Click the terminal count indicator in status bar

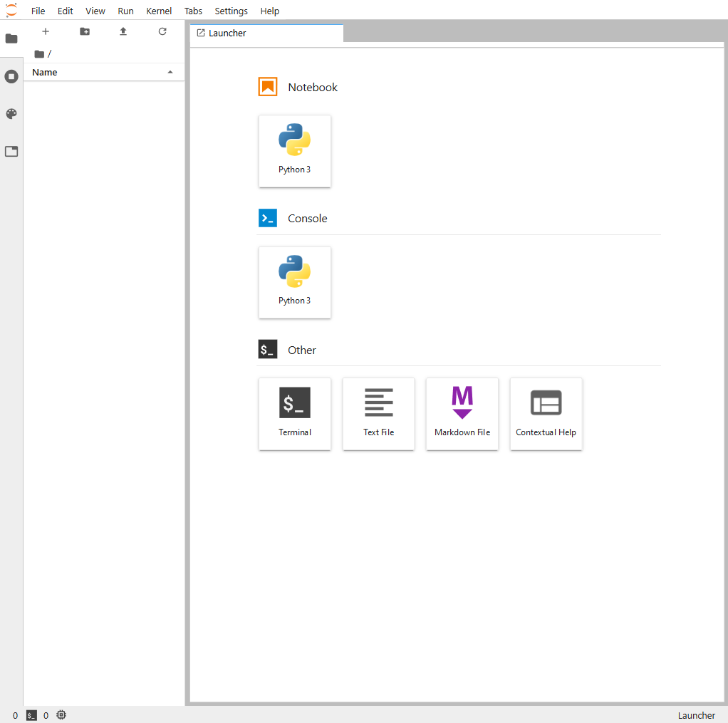coord(31,715)
